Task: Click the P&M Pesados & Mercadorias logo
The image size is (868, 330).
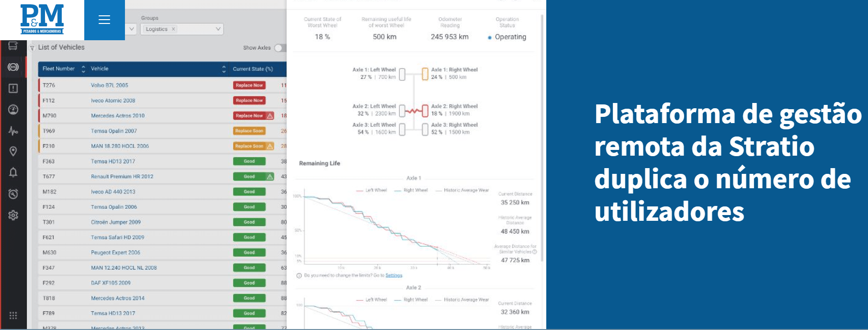Action: [42, 20]
